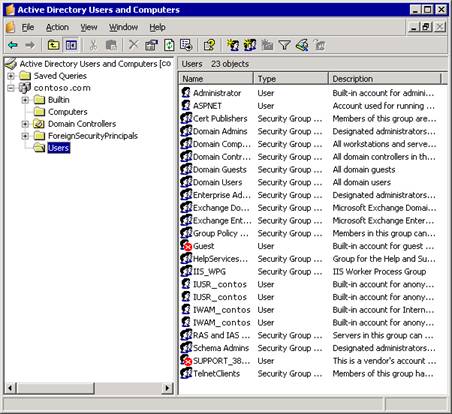
Task: Click the Refresh toolbar icon
Action: click(169, 45)
